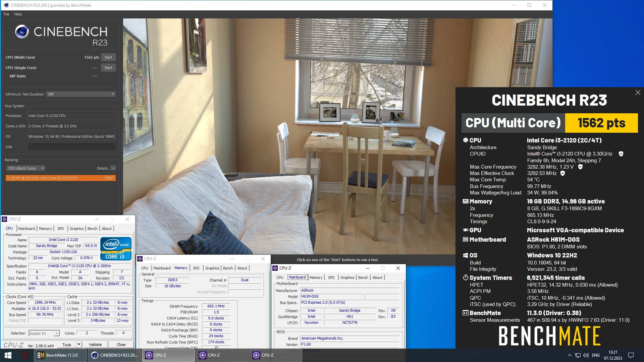Click the DDR3 Type value in CPU-Z Memory
The width and height of the screenshot is (644, 362).
[x=173, y=280]
